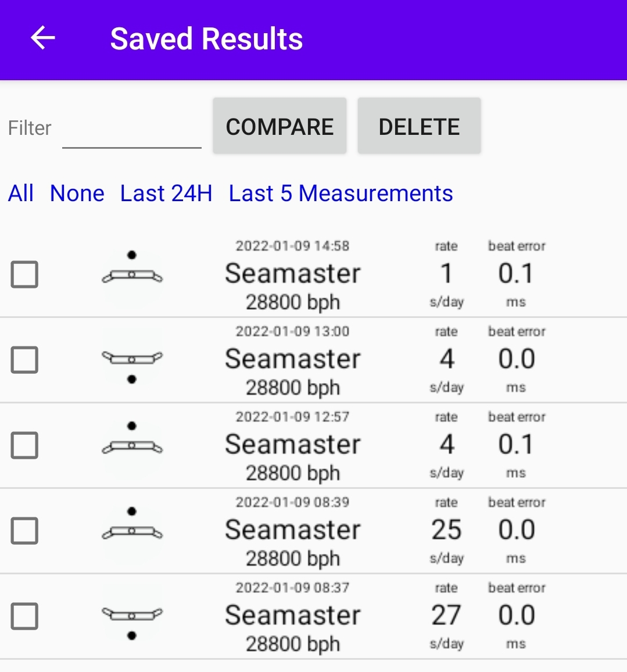Tap the back arrow in header
Viewport: 627px width, 672px height.
[42, 39]
